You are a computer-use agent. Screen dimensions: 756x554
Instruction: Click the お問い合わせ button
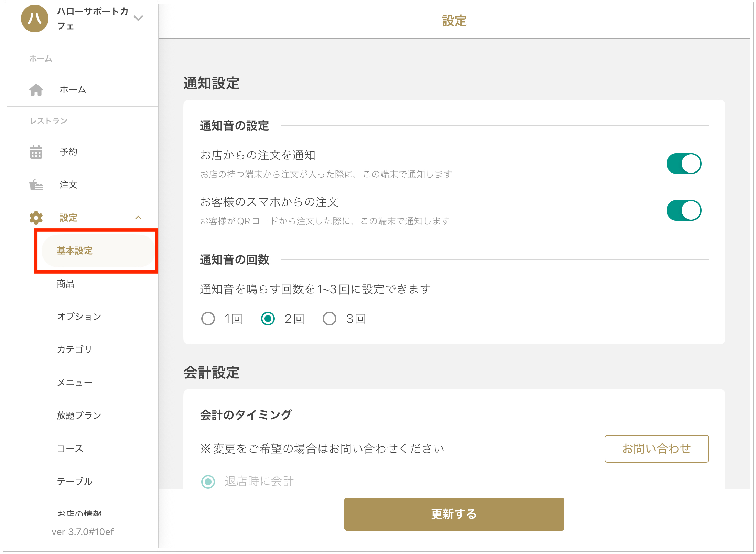(x=656, y=448)
